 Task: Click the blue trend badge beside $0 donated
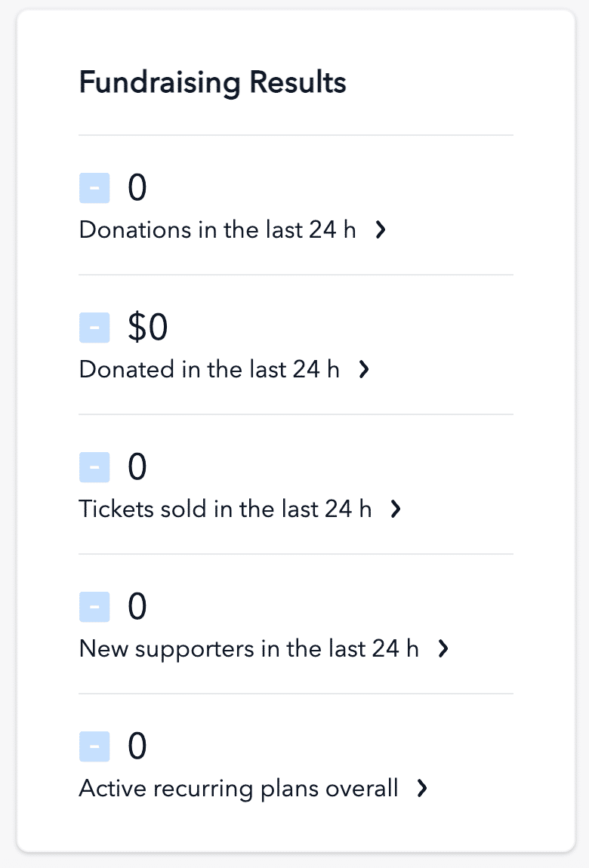[x=94, y=328]
